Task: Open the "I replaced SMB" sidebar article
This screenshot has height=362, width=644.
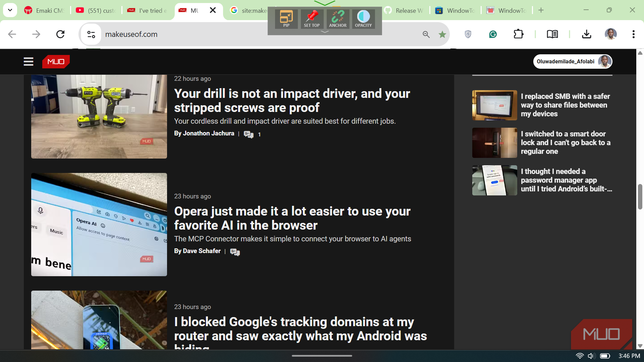Action: click(542, 105)
